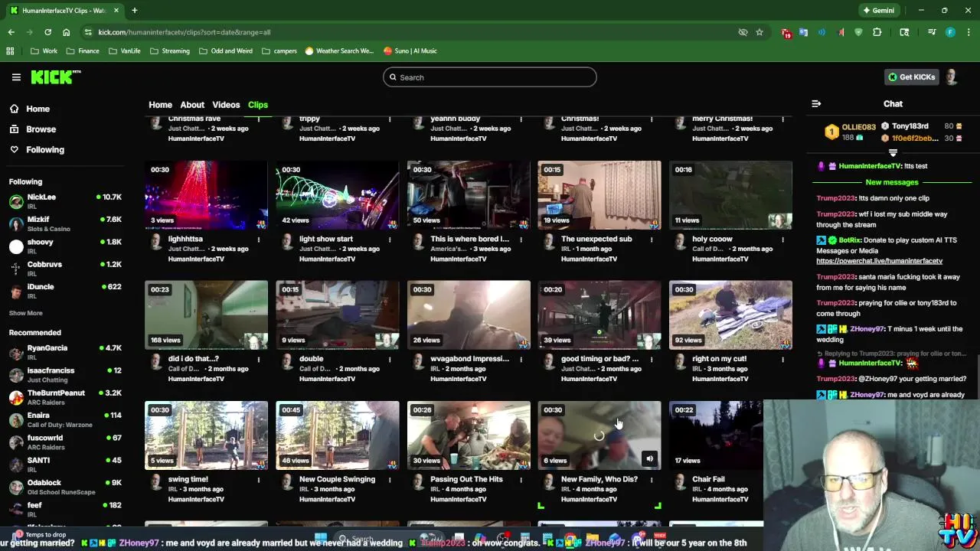Expand the chat leaderboard arrow
The image size is (980, 551).
[893, 153]
